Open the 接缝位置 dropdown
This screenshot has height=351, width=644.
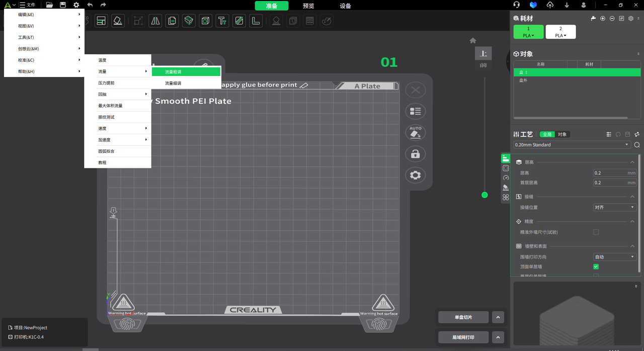tap(614, 207)
